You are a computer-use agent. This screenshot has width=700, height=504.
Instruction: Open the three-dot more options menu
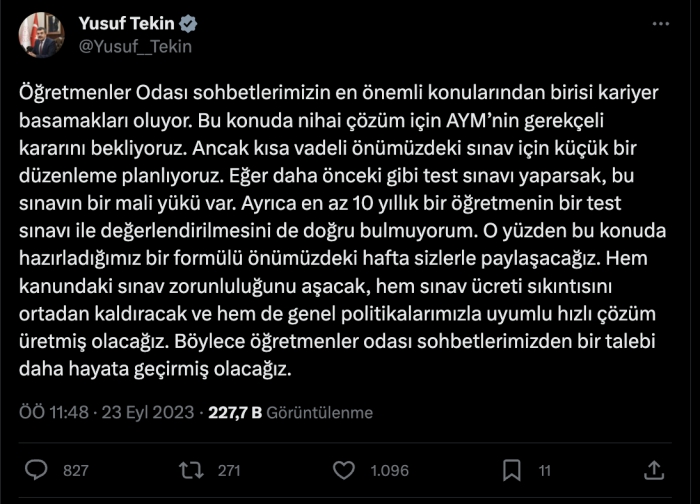660,24
